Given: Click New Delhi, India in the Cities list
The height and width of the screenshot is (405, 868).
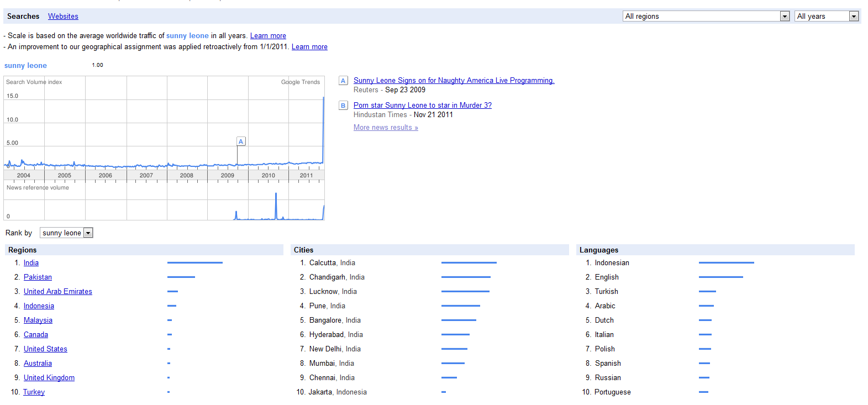Looking at the screenshot, I should click(335, 349).
